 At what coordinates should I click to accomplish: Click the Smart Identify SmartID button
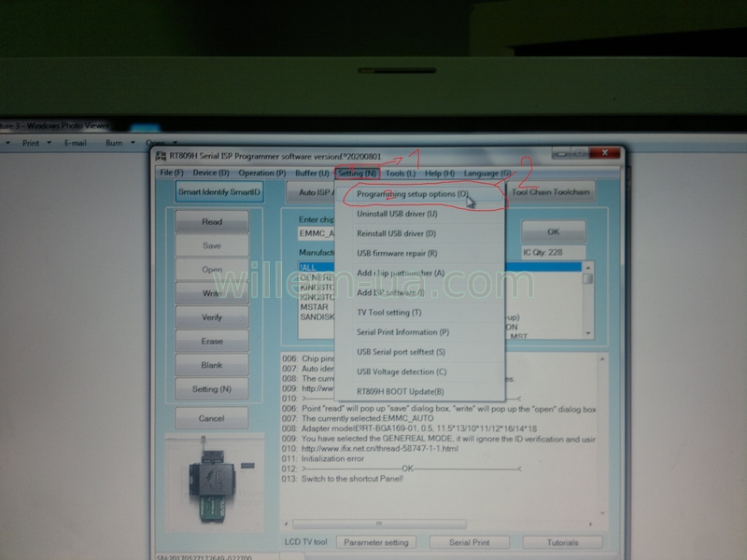point(219,192)
